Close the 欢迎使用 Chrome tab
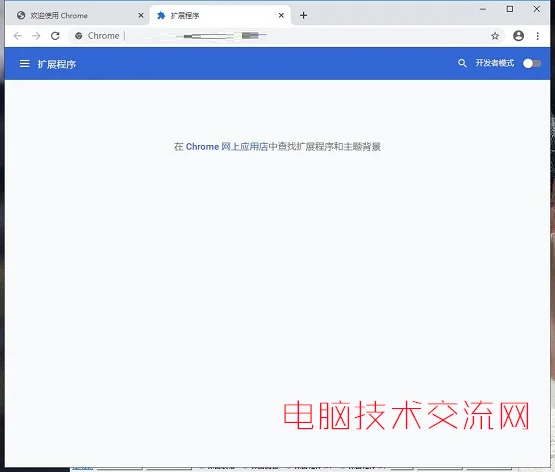The width and height of the screenshot is (555, 472). 141,16
